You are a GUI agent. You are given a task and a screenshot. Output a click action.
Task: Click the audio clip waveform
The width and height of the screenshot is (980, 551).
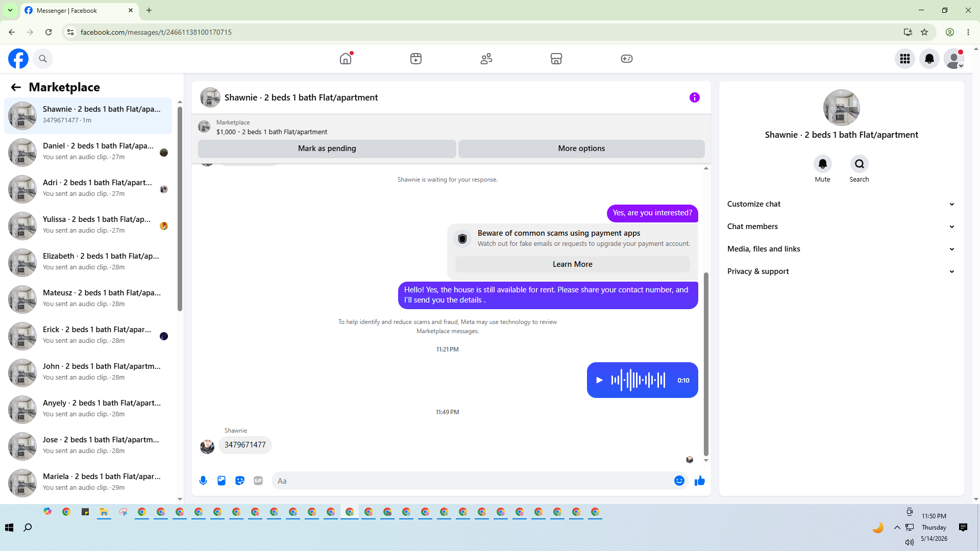[x=638, y=380]
